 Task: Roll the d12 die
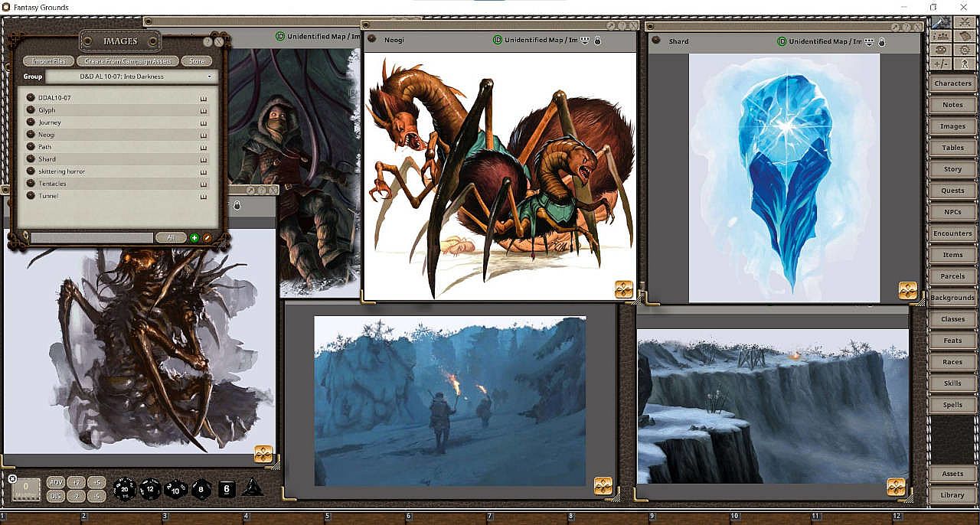[150, 487]
